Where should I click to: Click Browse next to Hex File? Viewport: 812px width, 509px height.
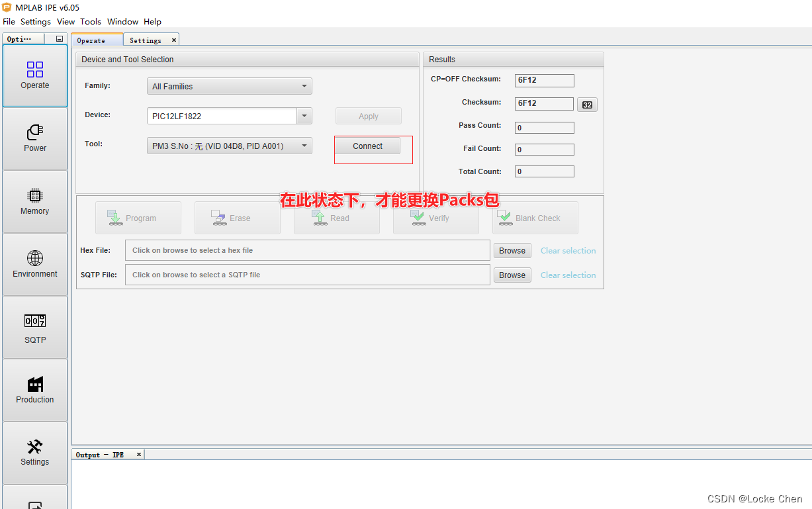point(512,250)
